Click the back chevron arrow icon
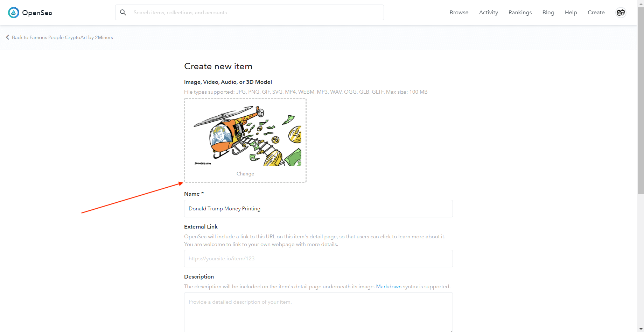This screenshot has width=644, height=332. pos(7,37)
